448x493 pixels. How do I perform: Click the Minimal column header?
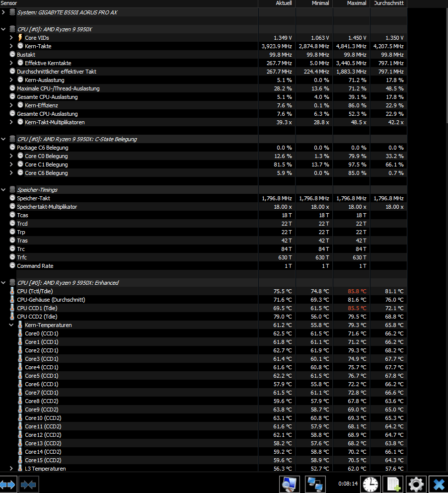coord(314,3)
